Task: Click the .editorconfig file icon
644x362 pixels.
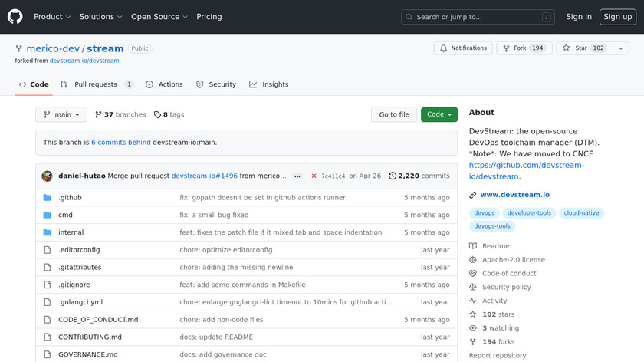Action: [x=48, y=250]
